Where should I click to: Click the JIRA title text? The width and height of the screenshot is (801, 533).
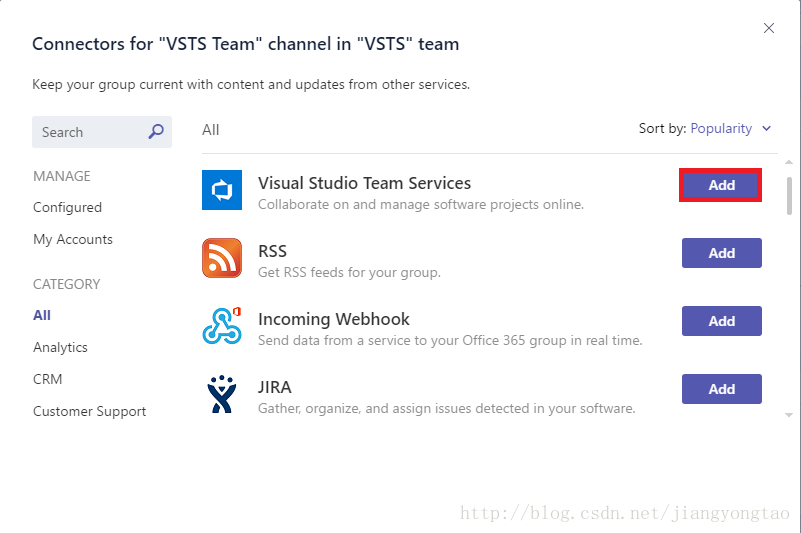(275, 387)
